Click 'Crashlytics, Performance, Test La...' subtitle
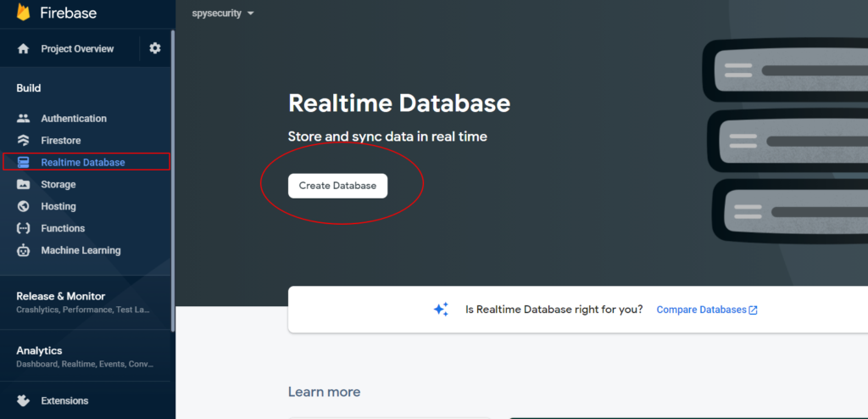Image resolution: width=868 pixels, height=419 pixels. pyautogui.click(x=82, y=310)
